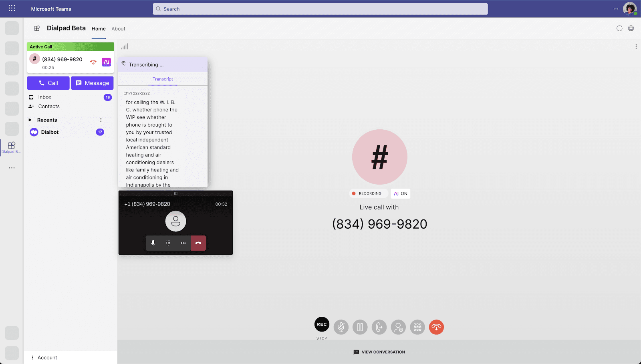Open the dialpad keypad

coord(417,327)
